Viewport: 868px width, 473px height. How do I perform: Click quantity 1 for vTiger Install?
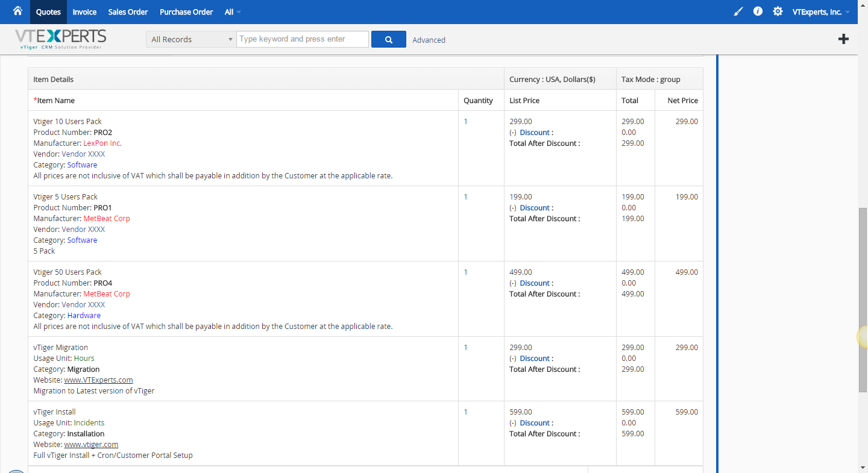[x=465, y=412]
